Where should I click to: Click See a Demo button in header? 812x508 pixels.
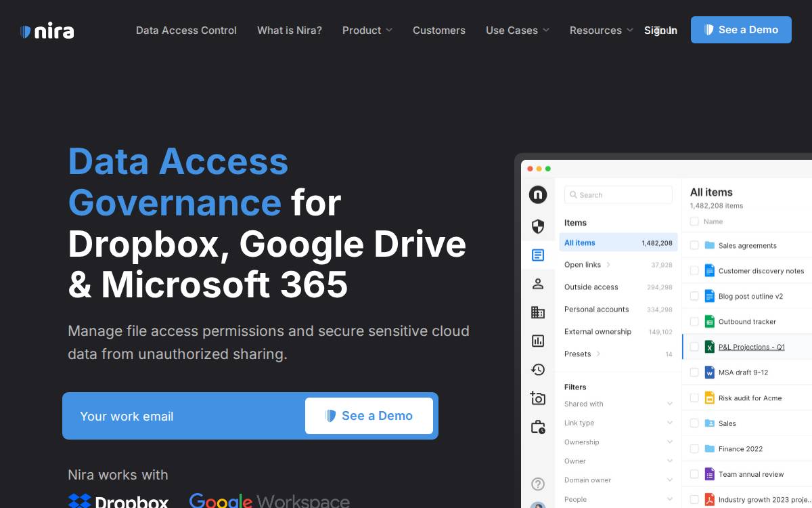741,30
